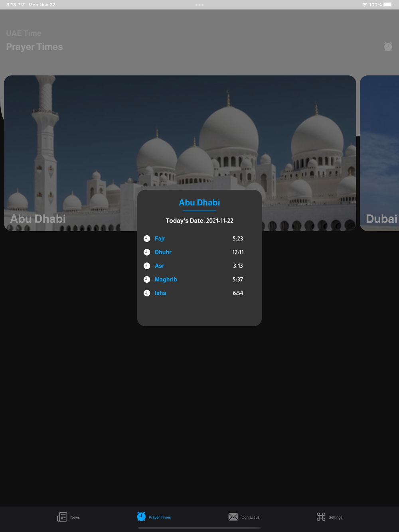The height and width of the screenshot is (532, 399).
Task: Tap the UAE Time heading
Action: pyautogui.click(x=24, y=33)
